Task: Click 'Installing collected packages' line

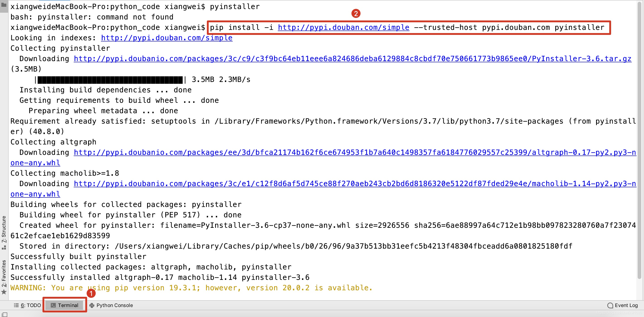Action: point(151,267)
